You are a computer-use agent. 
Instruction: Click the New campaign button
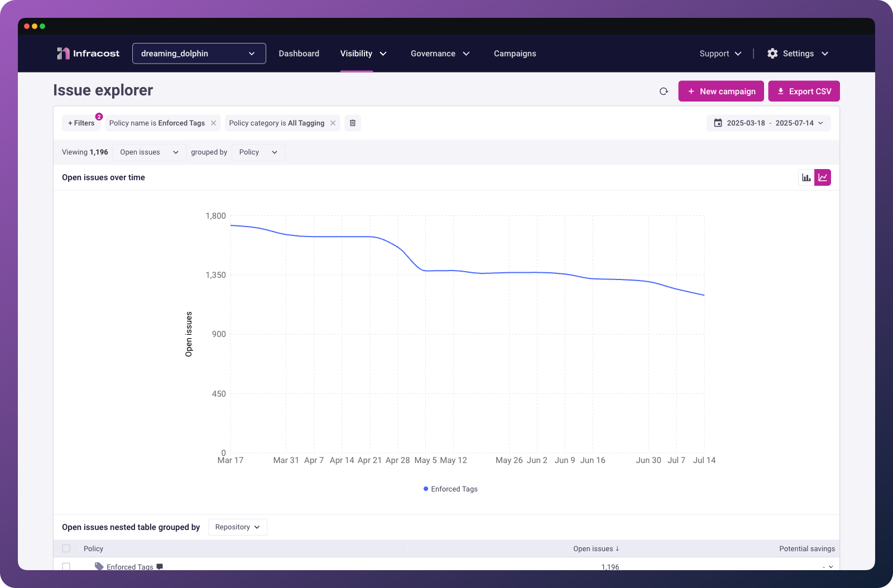pos(721,91)
